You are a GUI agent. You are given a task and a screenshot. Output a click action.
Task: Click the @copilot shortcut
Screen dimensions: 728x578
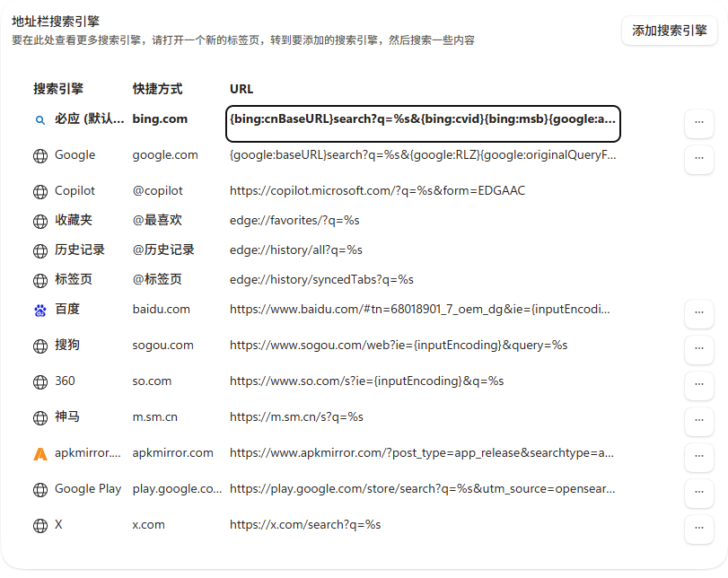coord(157,191)
